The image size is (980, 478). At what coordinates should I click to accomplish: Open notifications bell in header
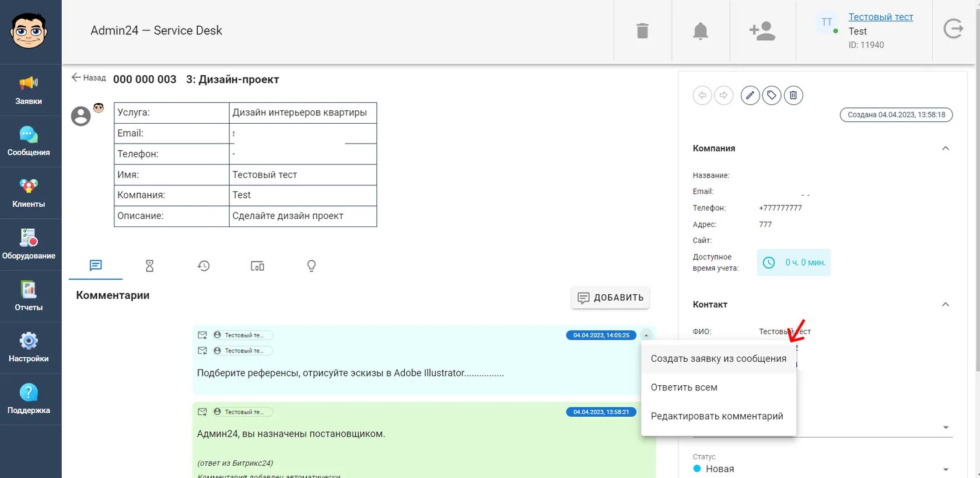(x=701, y=31)
